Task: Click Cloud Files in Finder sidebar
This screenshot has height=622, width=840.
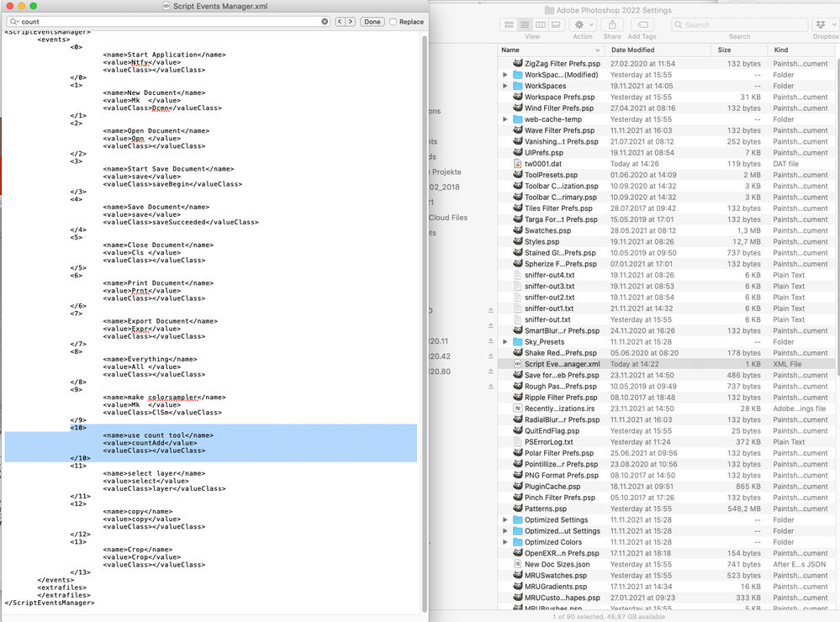Action: pos(448,218)
